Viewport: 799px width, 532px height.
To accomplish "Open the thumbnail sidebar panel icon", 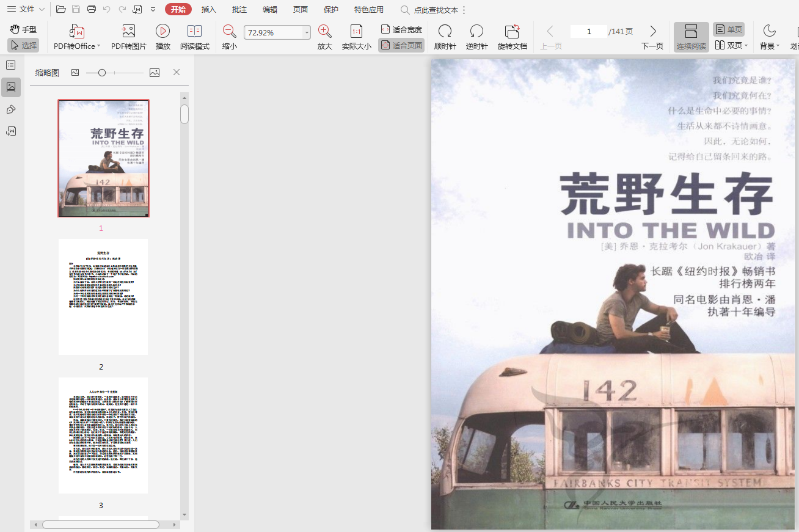I will (11, 87).
